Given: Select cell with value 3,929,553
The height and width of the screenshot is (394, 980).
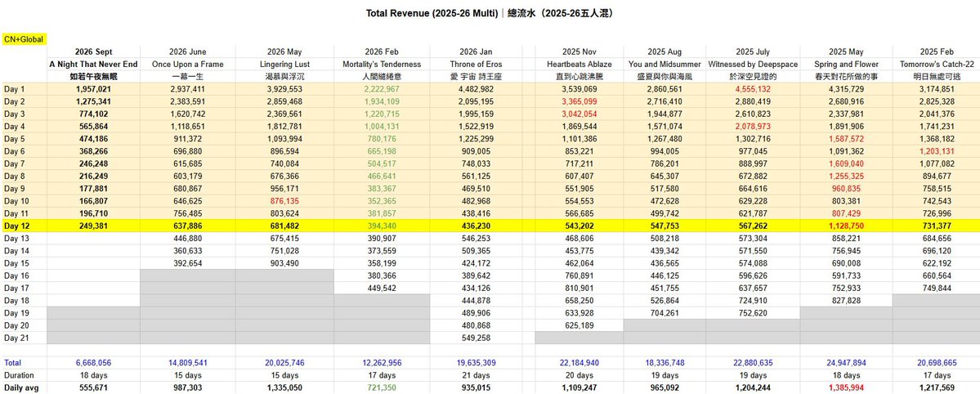Looking at the screenshot, I should click(x=284, y=89).
